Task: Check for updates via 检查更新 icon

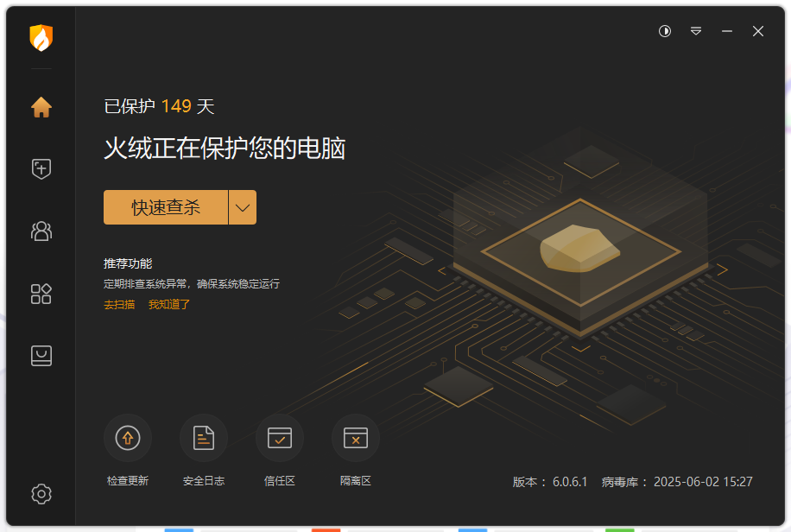Action: (128, 438)
